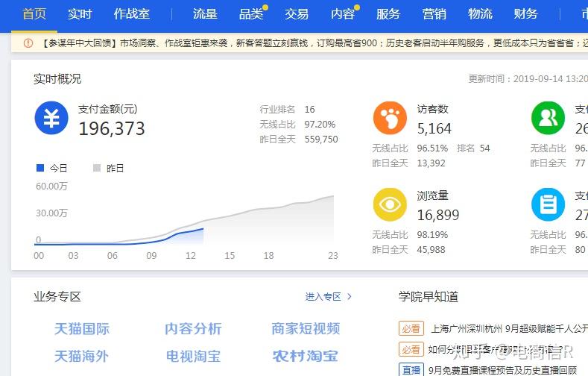Click the 进入专区 link

323,296
